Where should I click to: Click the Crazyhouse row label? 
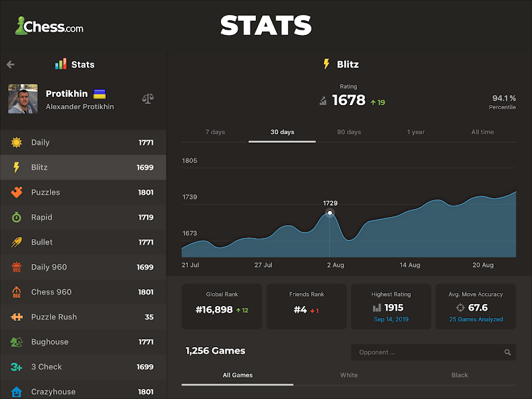53,392
